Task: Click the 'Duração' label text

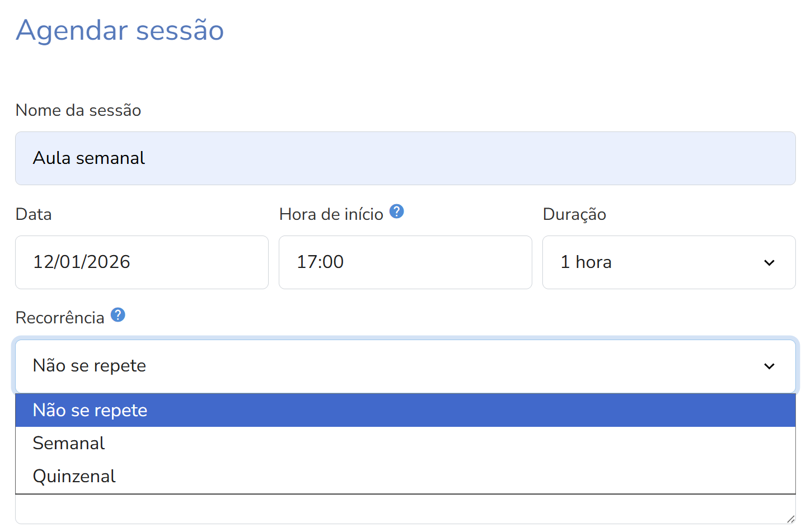Action: (574, 214)
